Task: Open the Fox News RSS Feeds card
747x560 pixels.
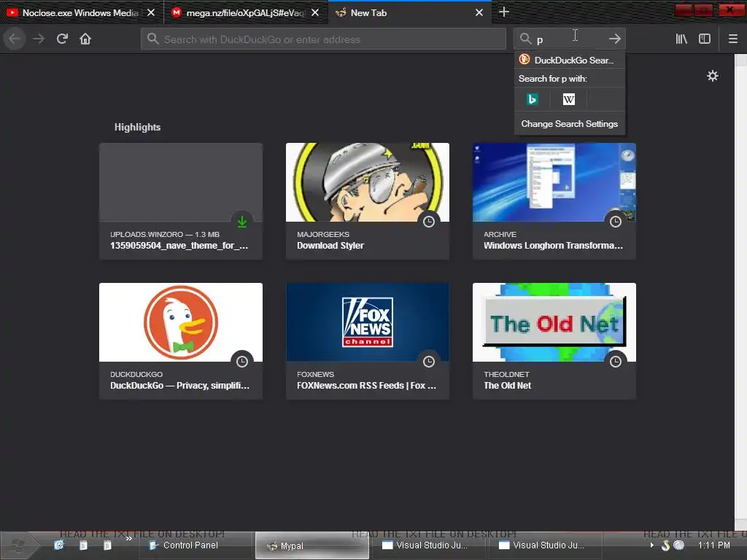Action: (368, 341)
